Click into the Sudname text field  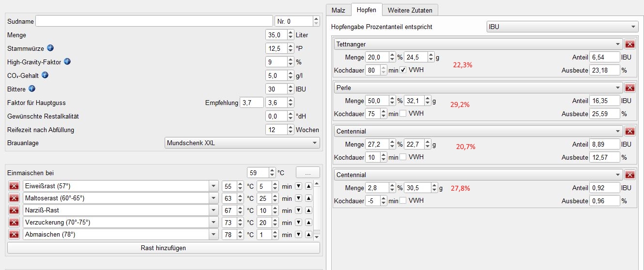(x=154, y=21)
